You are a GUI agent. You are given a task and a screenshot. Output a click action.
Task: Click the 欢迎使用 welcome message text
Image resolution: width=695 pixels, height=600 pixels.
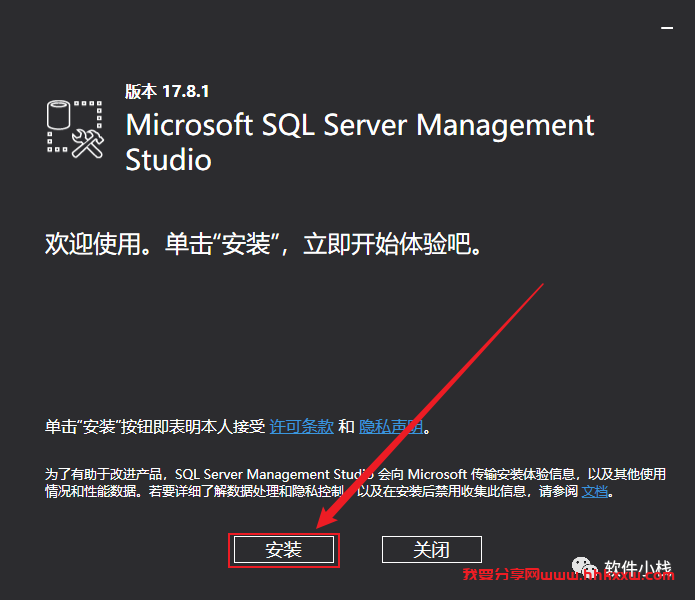pyautogui.click(x=263, y=244)
